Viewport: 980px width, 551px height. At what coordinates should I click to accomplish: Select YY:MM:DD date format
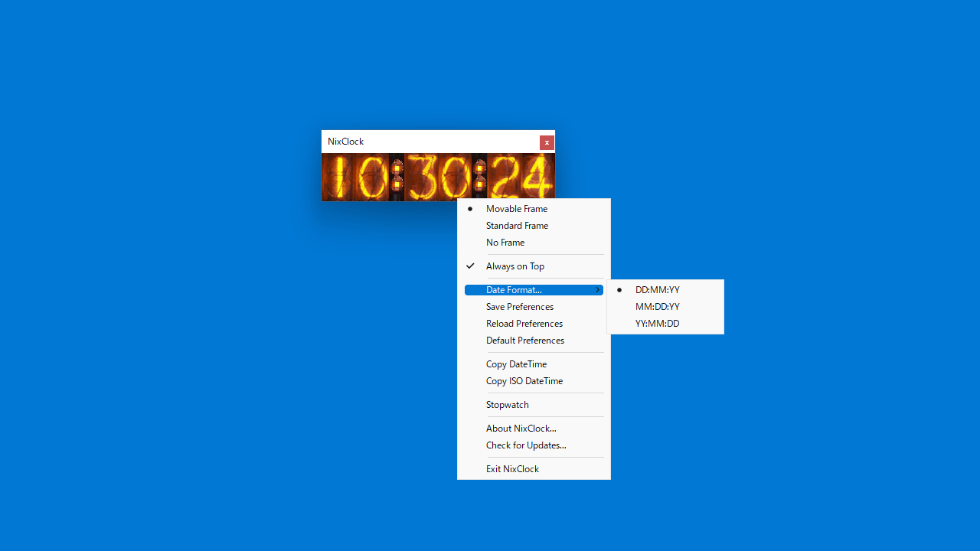(x=665, y=324)
